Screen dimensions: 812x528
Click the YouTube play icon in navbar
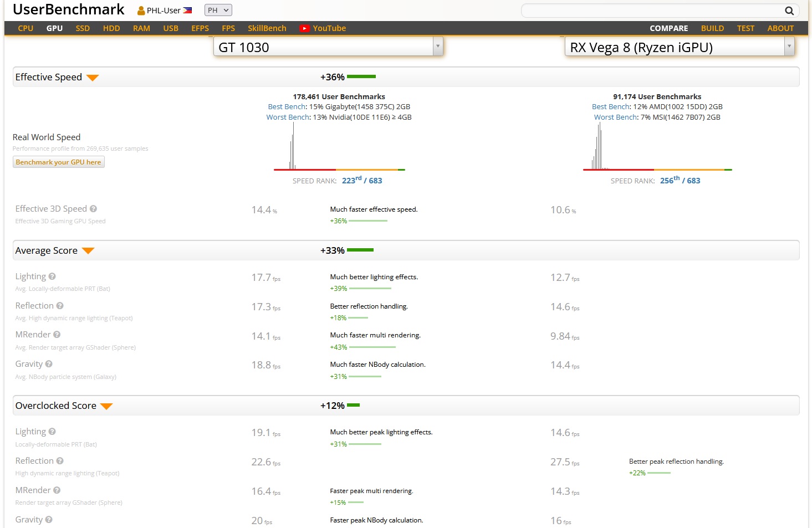[x=304, y=28]
